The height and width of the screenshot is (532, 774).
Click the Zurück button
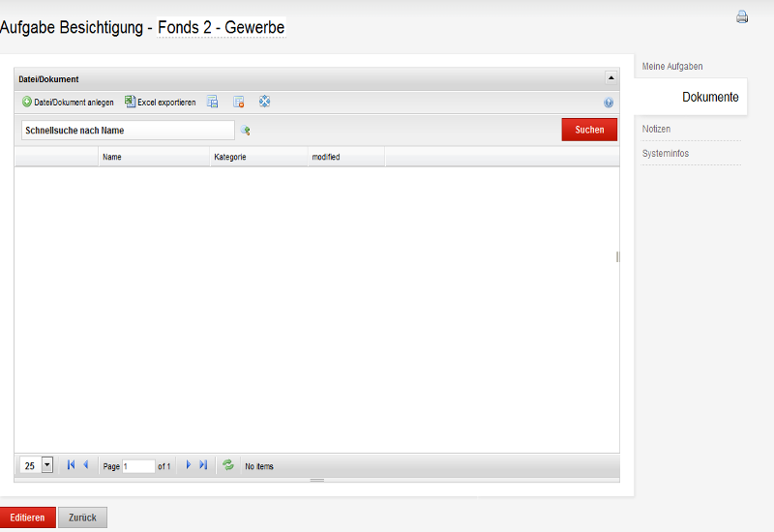click(82, 517)
